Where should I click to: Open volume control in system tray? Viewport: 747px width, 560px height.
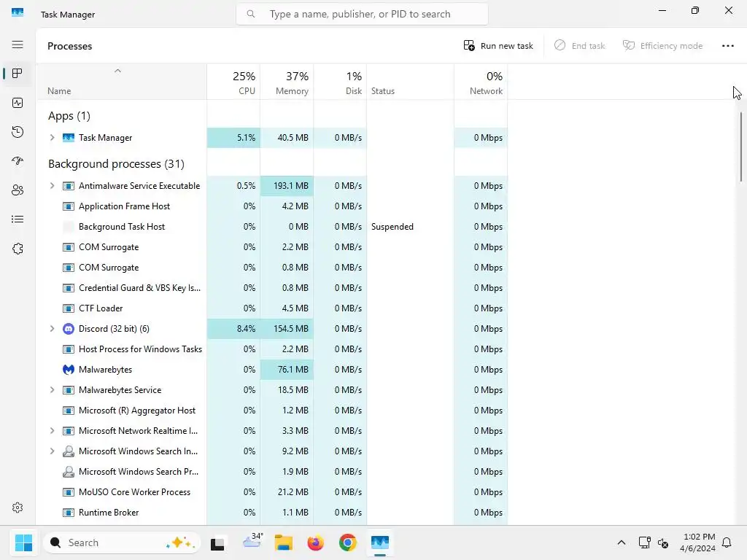[x=662, y=542]
